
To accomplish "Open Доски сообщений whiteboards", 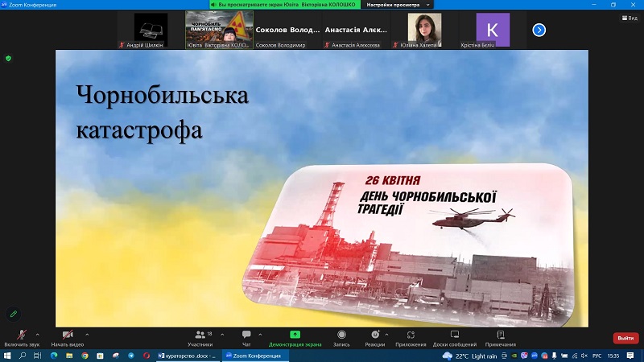I will pos(454,335).
